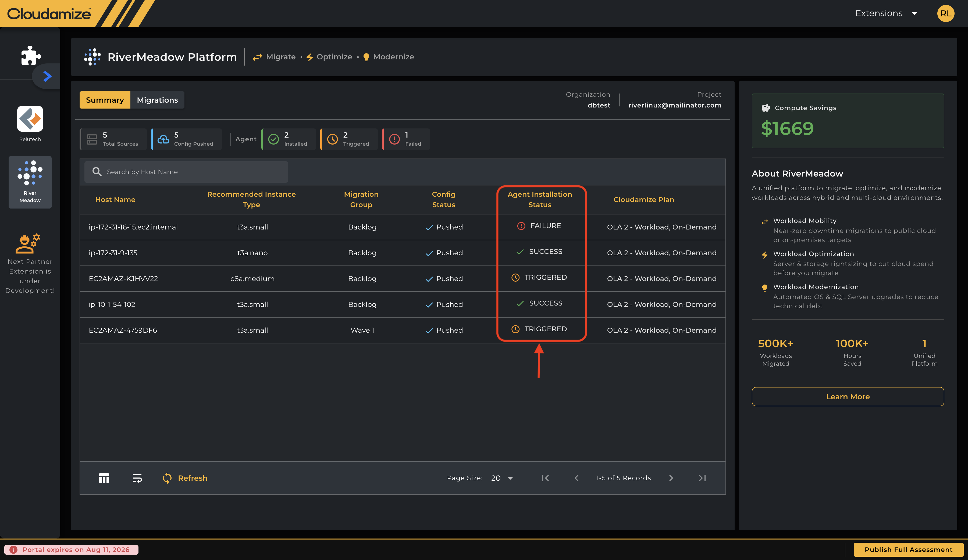Click the Learn More button
The height and width of the screenshot is (560, 968).
click(x=848, y=397)
